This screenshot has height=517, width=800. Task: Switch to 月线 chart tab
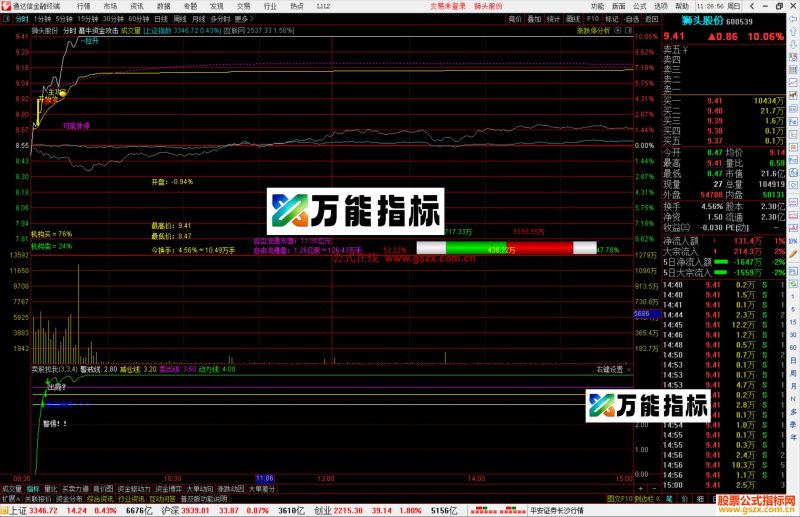[x=198, y=19]
